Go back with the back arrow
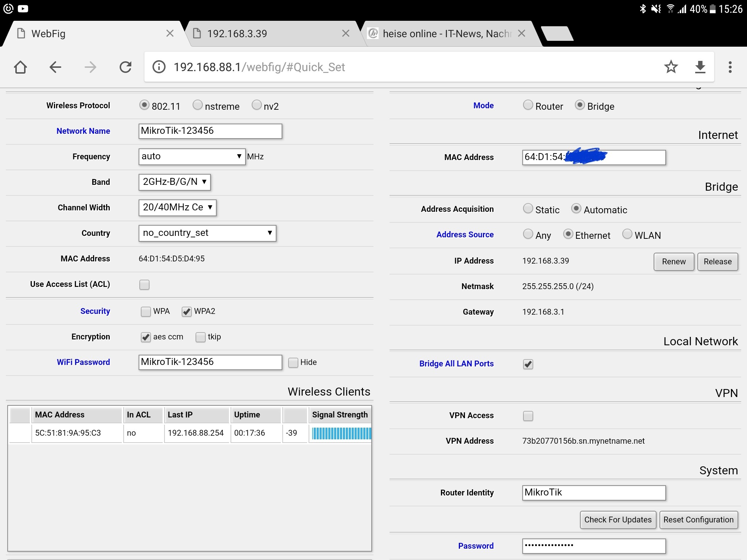Viewport: 747px width, 560px height. pos(55,67)
